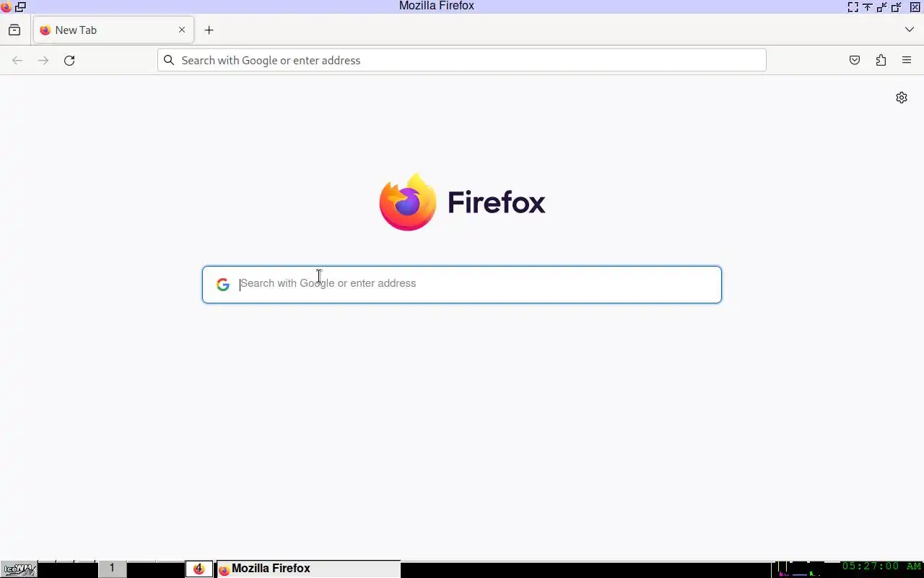Roll up window with title bar arrow icon

[868, 7]
